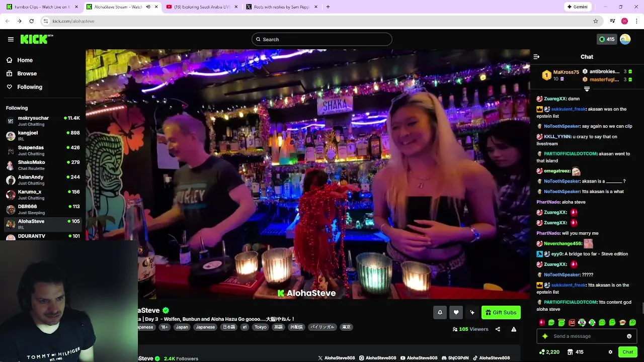Close the AlohaSteve Stream tab
This screenshot has width=644, height=362.
tap(156, 7)
